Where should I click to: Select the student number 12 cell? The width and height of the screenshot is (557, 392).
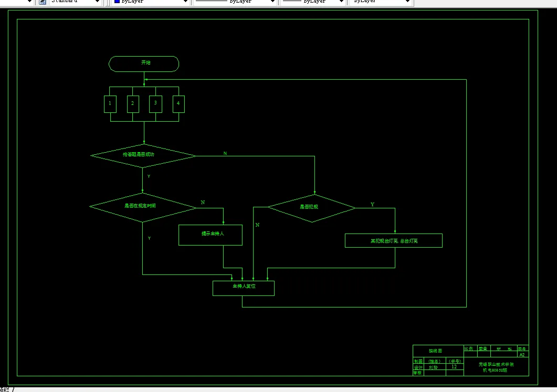pos(454,367)
